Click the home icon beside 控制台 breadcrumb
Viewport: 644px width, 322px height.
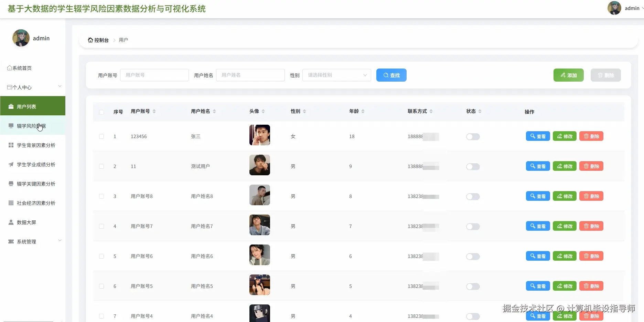[90, 40]
